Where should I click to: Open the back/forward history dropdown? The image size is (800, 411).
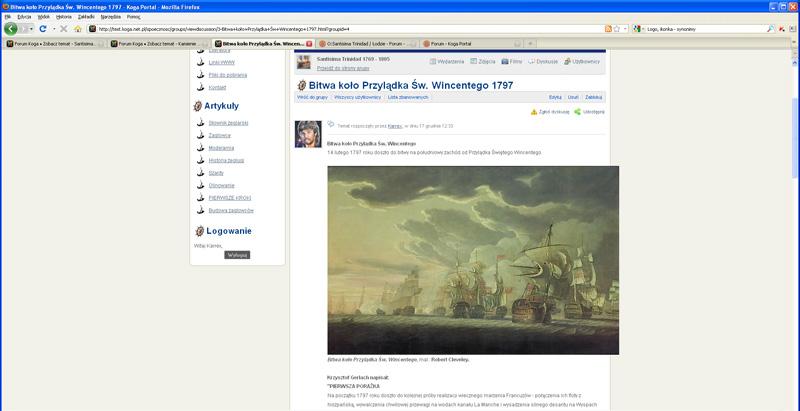tap(32, 29)
